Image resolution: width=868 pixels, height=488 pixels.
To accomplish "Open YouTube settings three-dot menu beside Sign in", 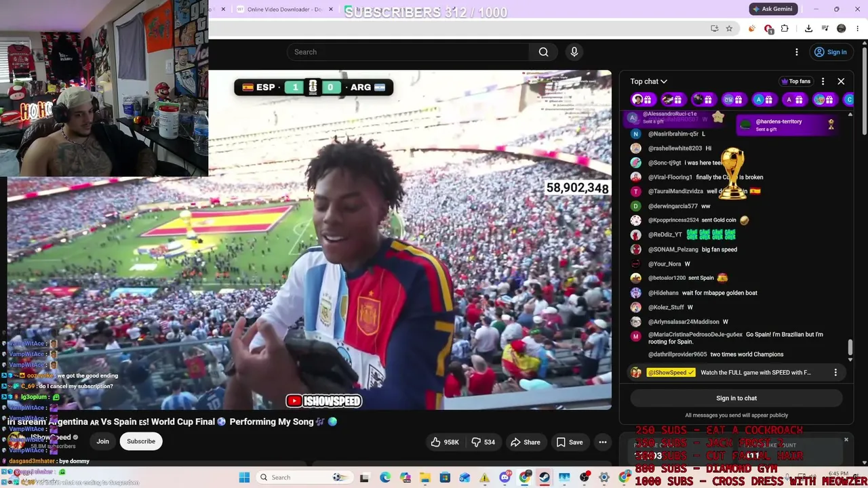I will [x=797, y=52].
